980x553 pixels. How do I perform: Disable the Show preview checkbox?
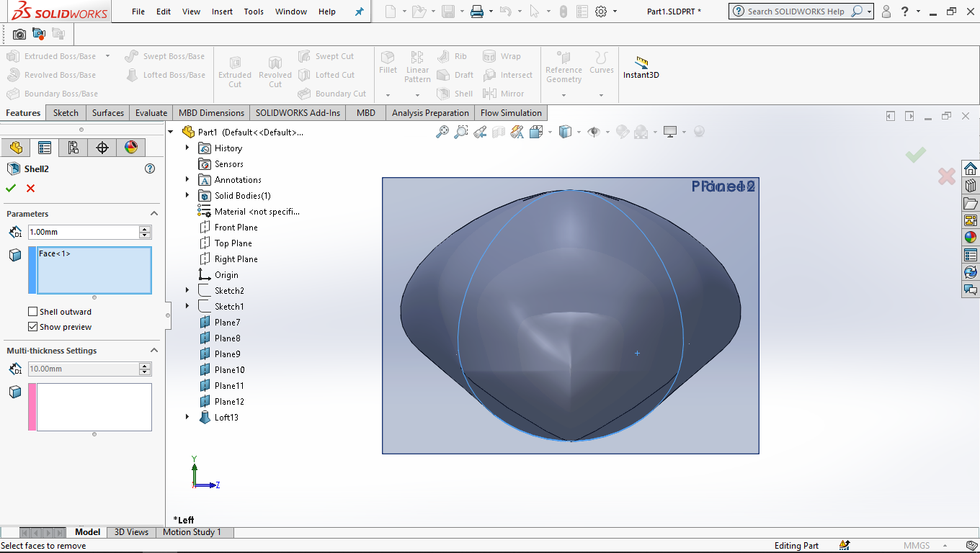click(x=32, y=326)
